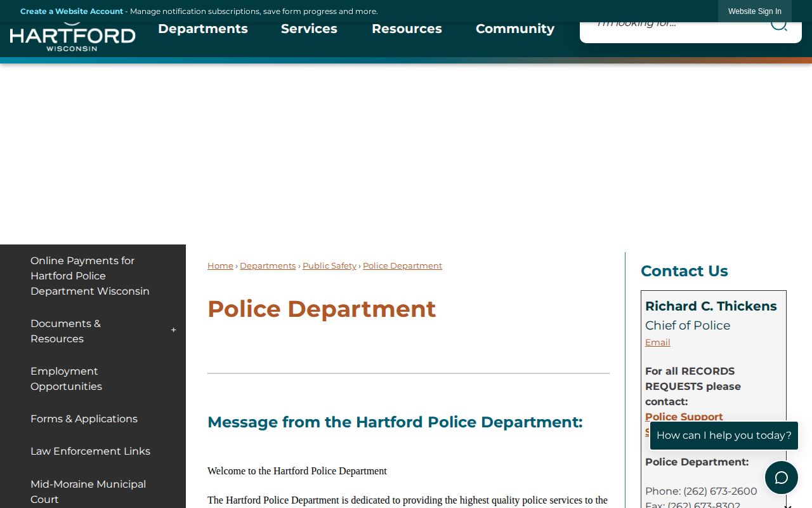This screenshot has height=508, width=812.
Task: Click the Contact Us heading
Action: pos(684,271)
